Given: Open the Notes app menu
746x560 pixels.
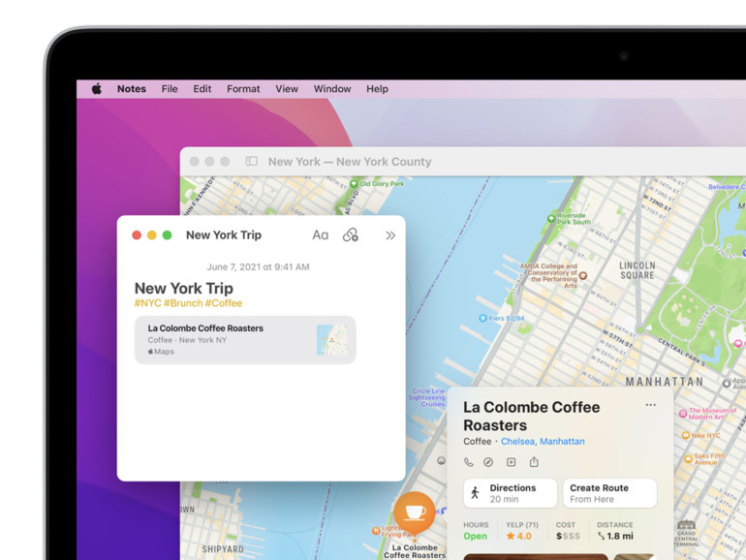Looking at the screenshot, I should (132, 89).
